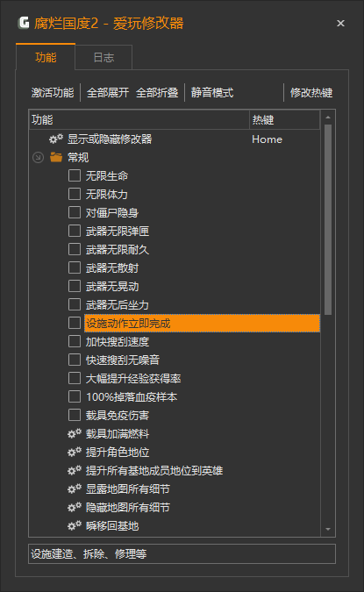The height and width of the screenshot is (592, 364).
Task: Collapse the 常规 group arrow
Action: pos(38,158)
